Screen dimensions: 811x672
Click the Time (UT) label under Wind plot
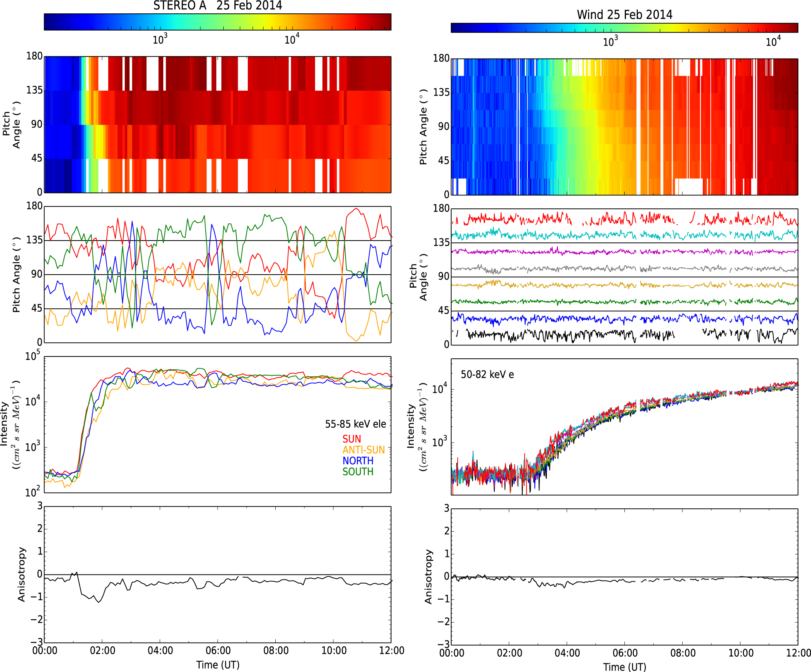[624, 667]
